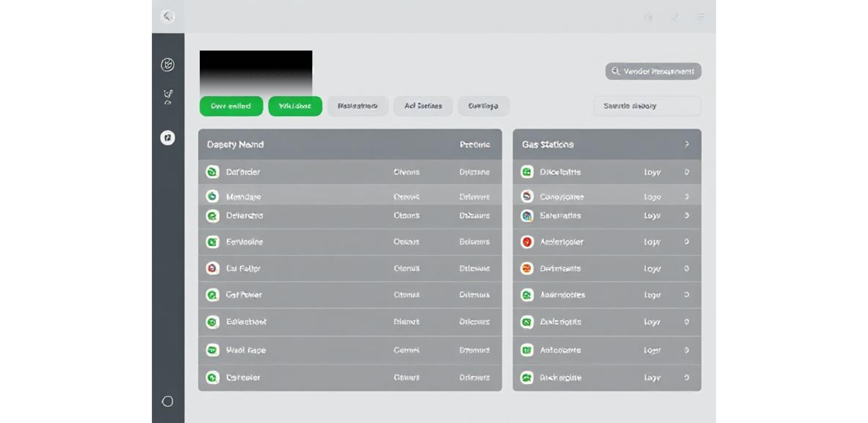Click the Vendor Management search button
This screenshot has height=423, width=868.
[653, 71]
